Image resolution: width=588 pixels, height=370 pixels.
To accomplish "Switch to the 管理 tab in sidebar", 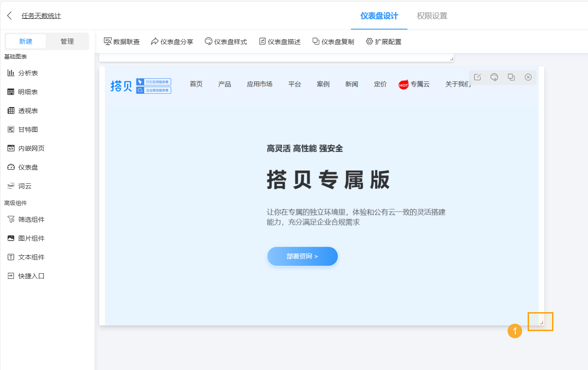I will click(x=68, y=41).
